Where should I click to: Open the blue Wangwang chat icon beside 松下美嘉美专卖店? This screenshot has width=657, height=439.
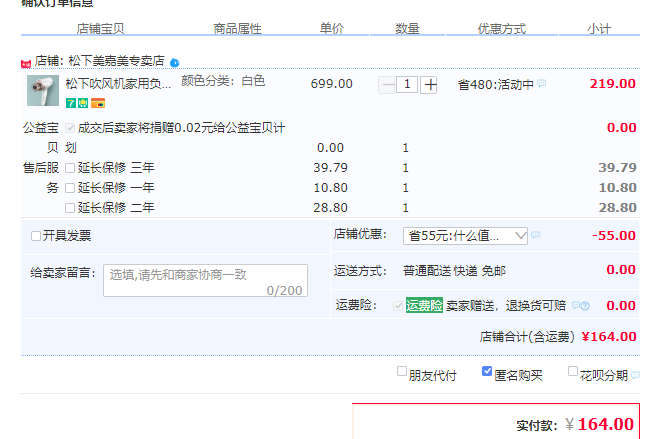click(x=175, y=63)
